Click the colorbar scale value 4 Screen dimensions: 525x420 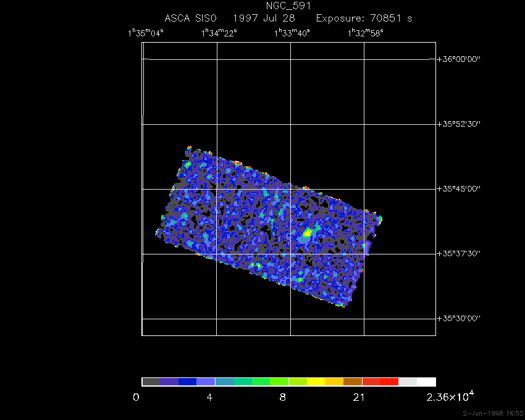click(x=209, y=397)
